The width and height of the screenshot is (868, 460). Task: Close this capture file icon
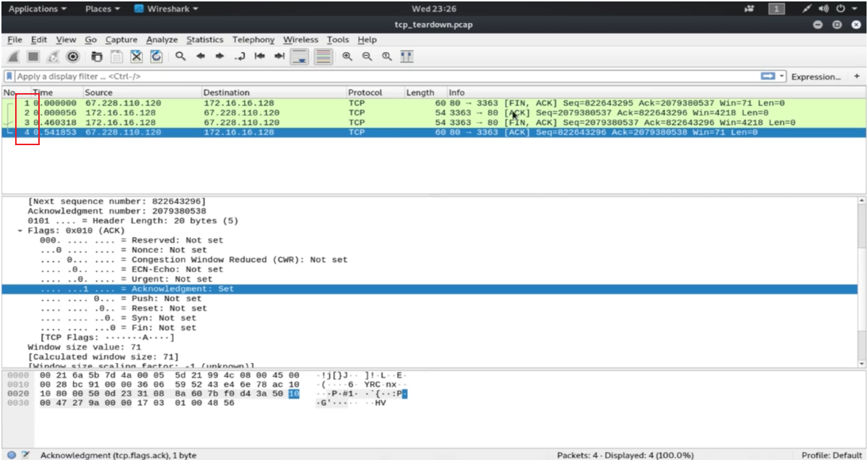pos(136,56)
